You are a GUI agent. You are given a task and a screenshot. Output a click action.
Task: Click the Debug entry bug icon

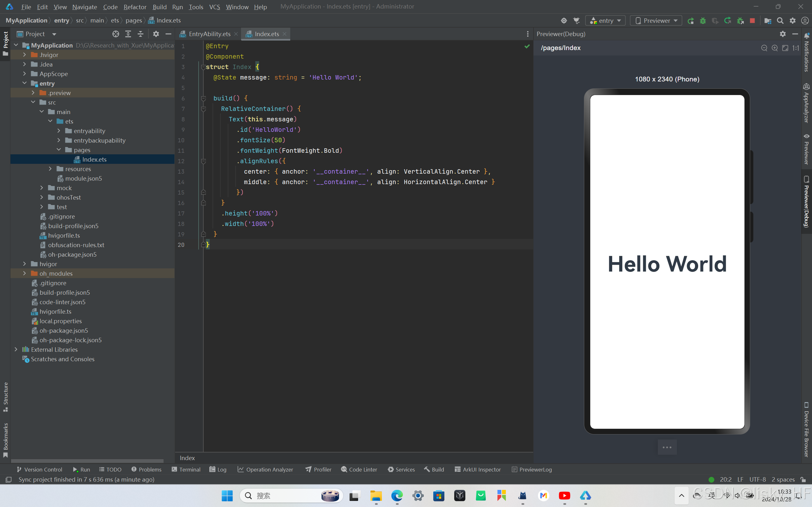click(703, 21)
